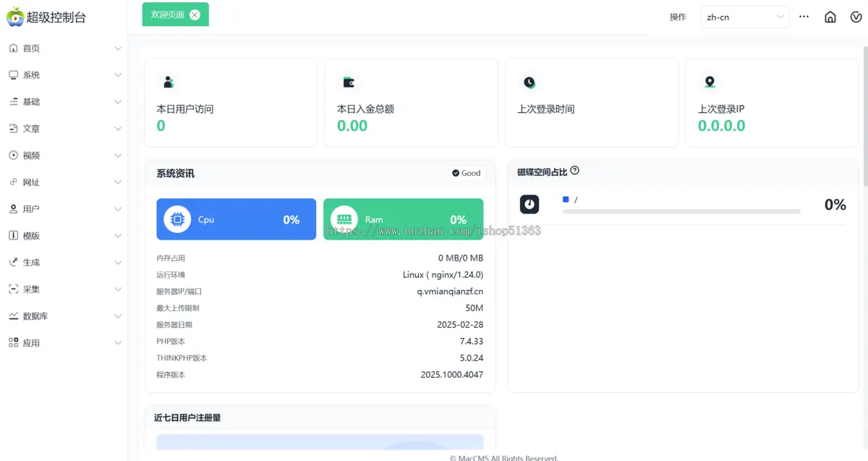Expand the 首页 menu chevron
868x461 pixels.
[x=118, y=48]
